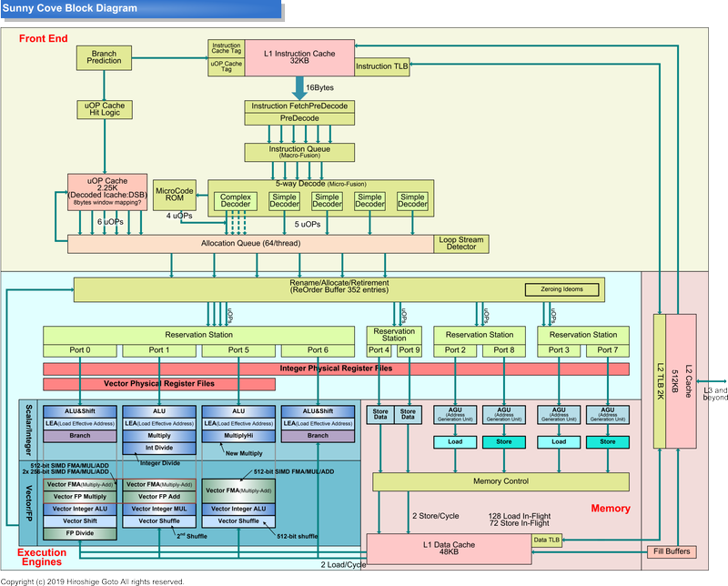Viewport: 728px width, 586px height.
Task: Select the Memory Control block
Action: point(501,481)
